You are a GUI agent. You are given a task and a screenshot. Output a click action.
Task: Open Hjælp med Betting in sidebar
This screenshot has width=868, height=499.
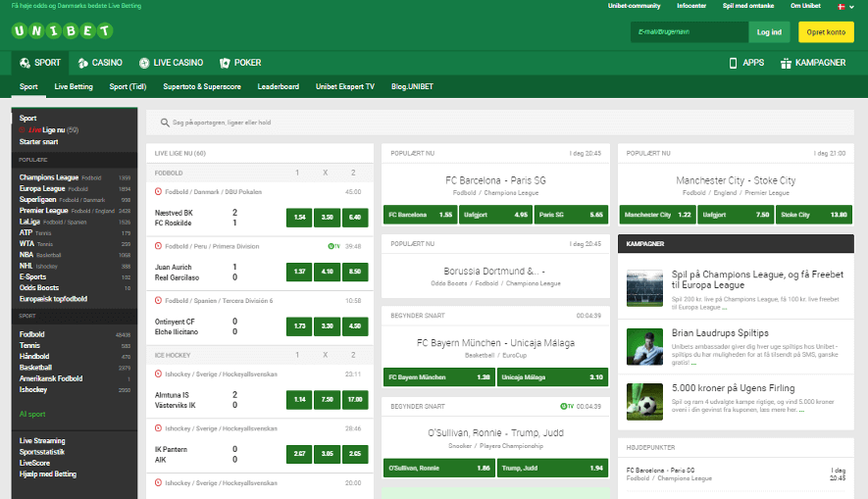[48, 474]
